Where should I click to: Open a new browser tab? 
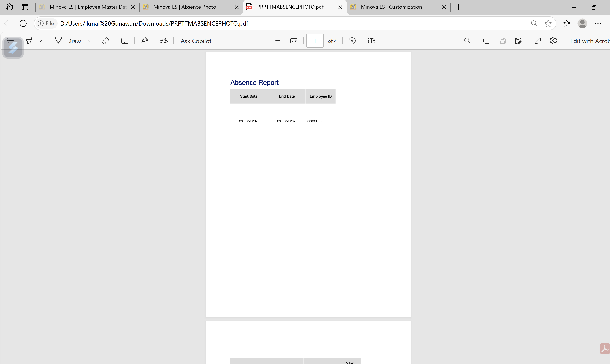458,7
